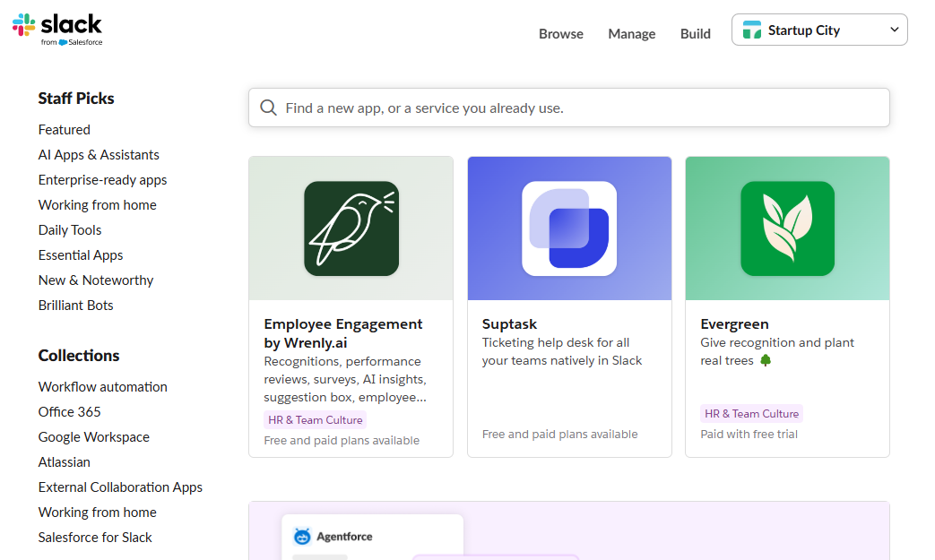Click the Agentforce label in the banner
Image resolution: width=935 pixels, height=560 pixels.
click(x=344, y=537)
